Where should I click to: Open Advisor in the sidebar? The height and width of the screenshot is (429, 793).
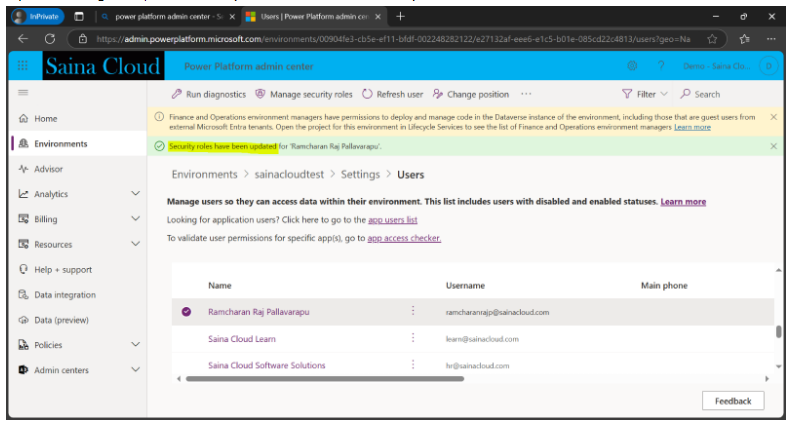(49, 169)
